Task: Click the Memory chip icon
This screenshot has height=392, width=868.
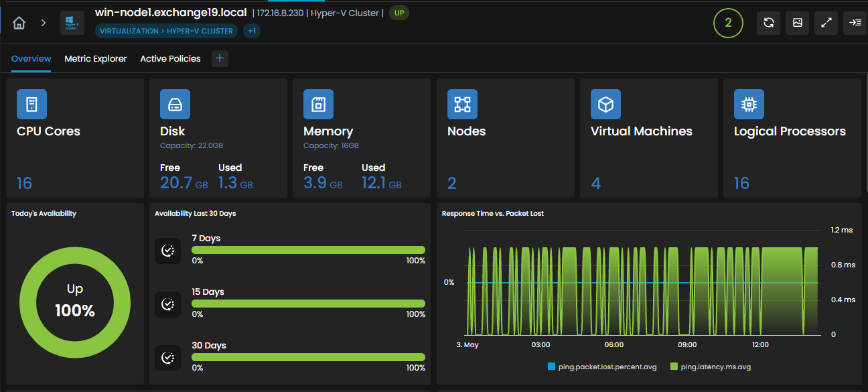Action: coord(318,105)
